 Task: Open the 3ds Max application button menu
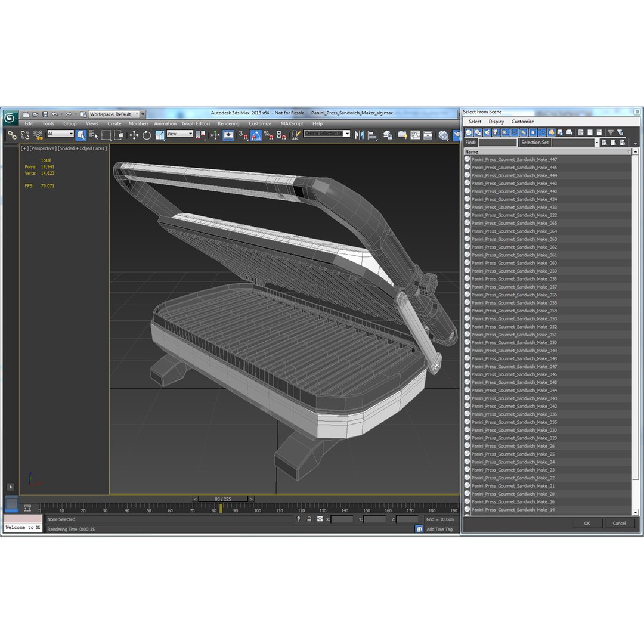(x=10, y=118)
